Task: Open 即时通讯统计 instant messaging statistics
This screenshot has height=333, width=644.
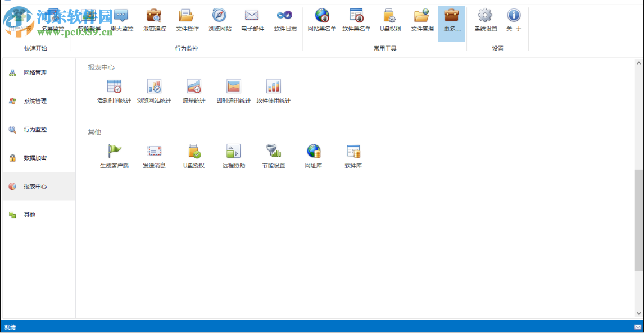Action: (234, 92)
